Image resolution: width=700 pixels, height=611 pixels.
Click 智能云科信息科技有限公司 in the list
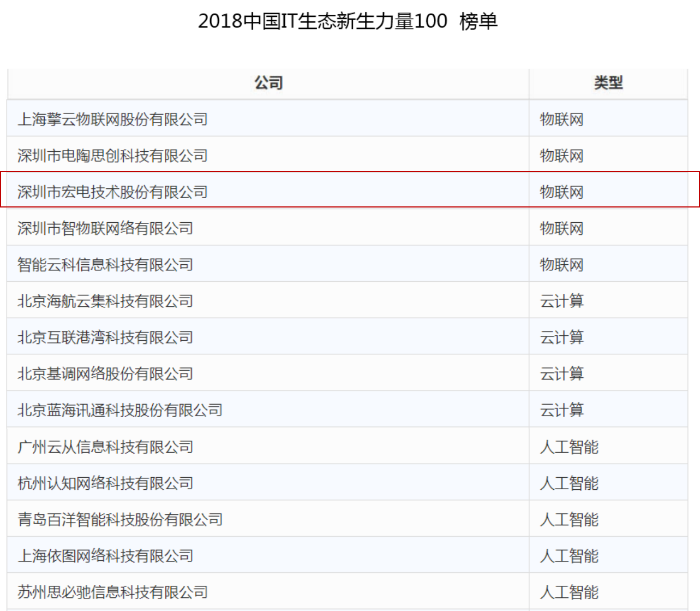[105, 265]
